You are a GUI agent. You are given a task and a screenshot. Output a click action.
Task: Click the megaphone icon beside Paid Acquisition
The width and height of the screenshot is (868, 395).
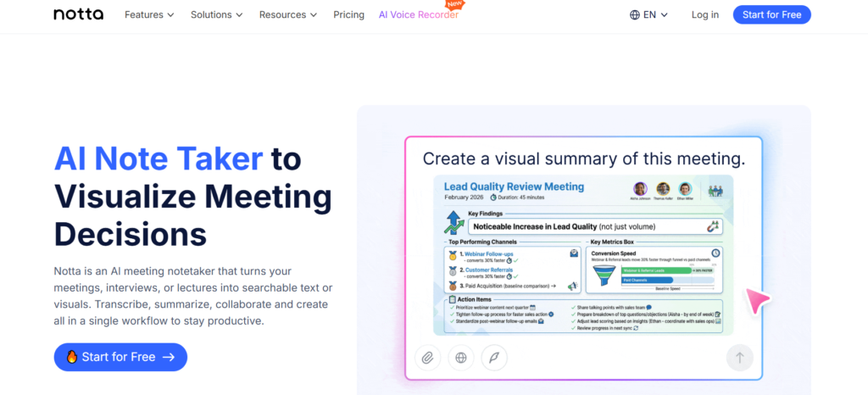tap(573, 286)
